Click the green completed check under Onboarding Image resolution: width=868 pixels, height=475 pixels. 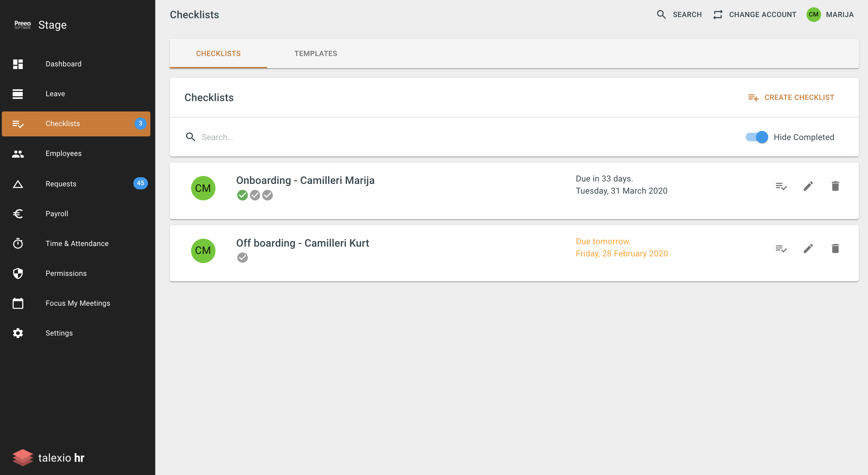pyautogui.click(x=242, y=195)
